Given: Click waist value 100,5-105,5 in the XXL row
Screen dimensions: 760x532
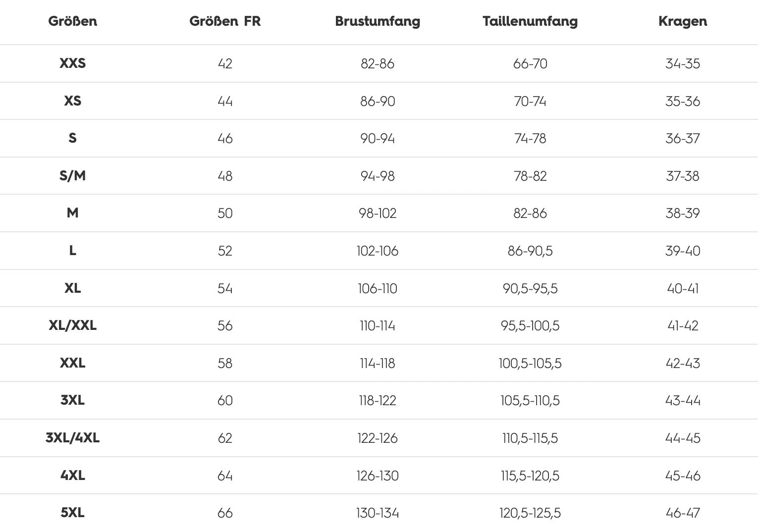Looking at the screenshot, I should [x=530, y=364].
